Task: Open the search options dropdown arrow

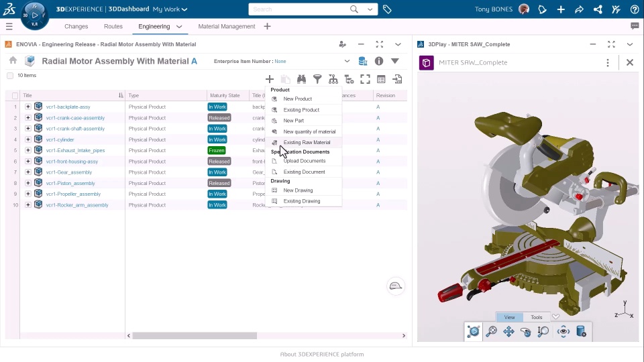Action: (370, 9)
